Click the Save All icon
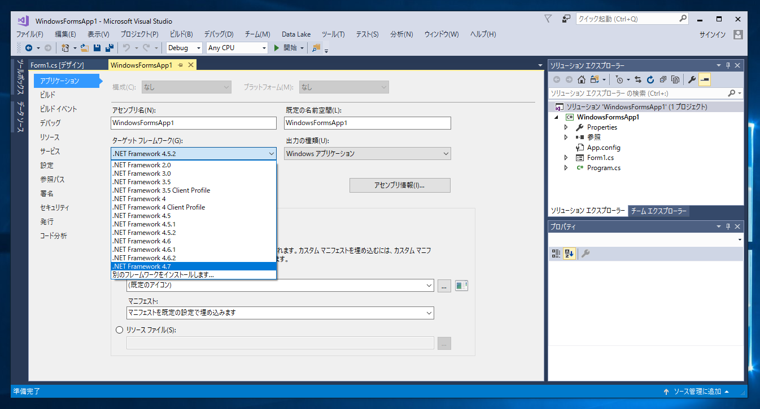The image size is (760, 409). pyautogui.click(x=109, y=48)
